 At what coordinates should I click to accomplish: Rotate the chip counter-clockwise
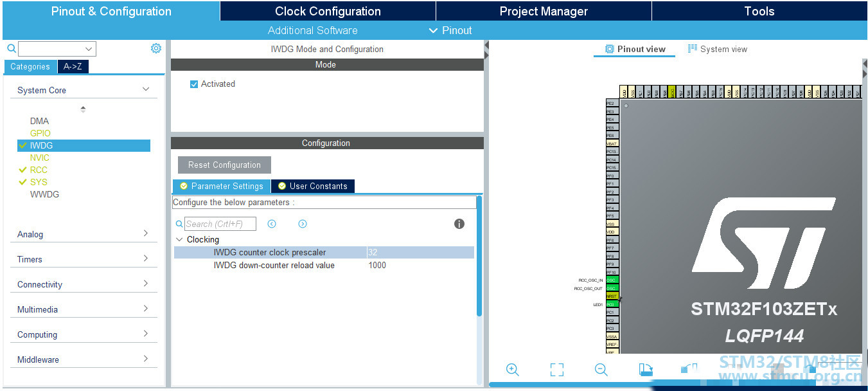point(689,369)
